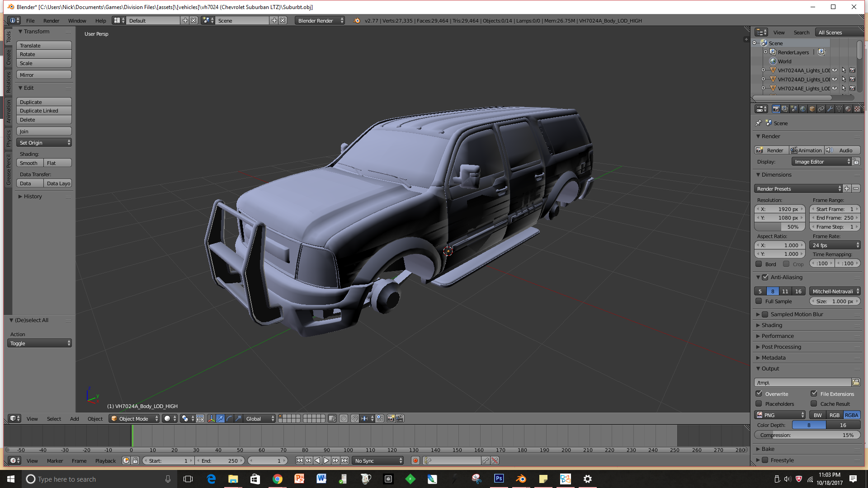Click the Duplicate Linked button
This screenshot has height=488, width=868.
44,110
